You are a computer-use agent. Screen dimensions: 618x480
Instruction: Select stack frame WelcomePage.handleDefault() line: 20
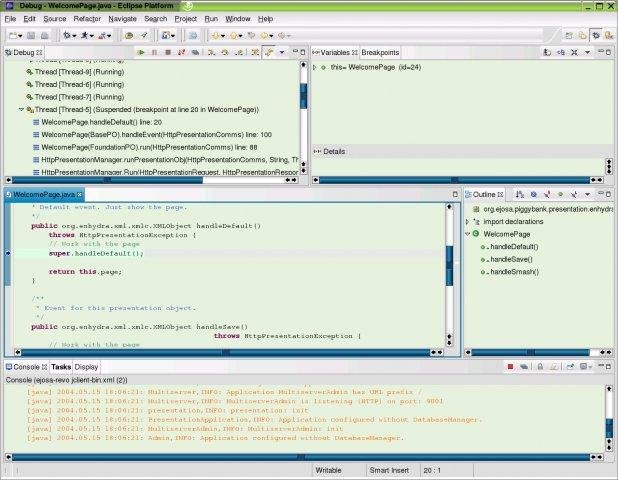(101, 122)
